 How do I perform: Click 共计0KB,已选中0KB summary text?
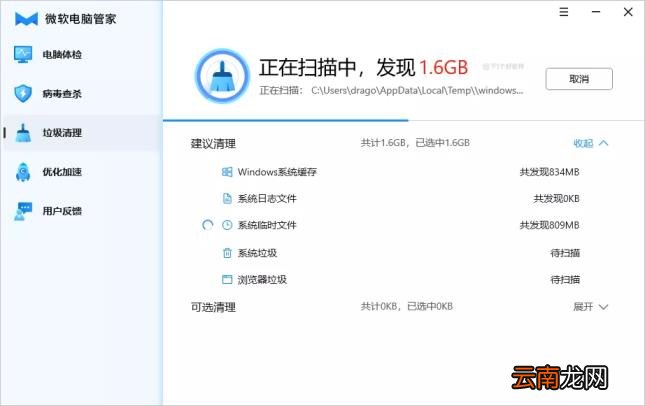pyautogui.click(x=406, y=306)
